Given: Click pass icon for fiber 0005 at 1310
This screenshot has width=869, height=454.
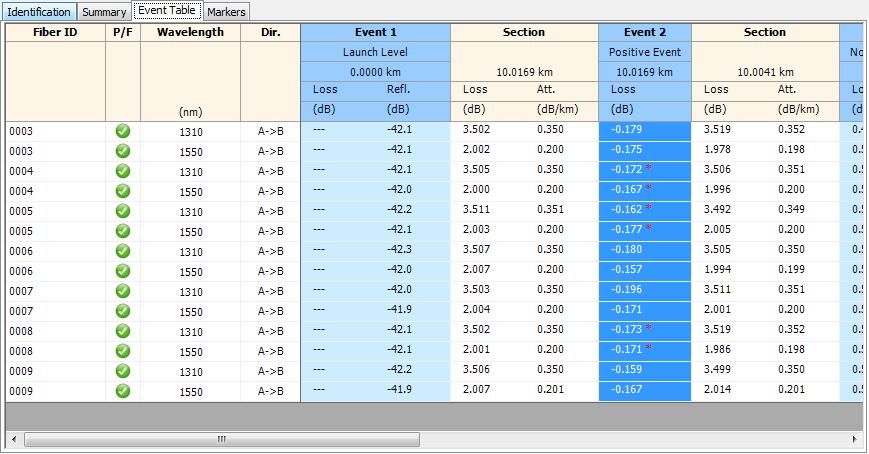Looking at the screenshot, I should pyautogui.click(x=123, y=211).
